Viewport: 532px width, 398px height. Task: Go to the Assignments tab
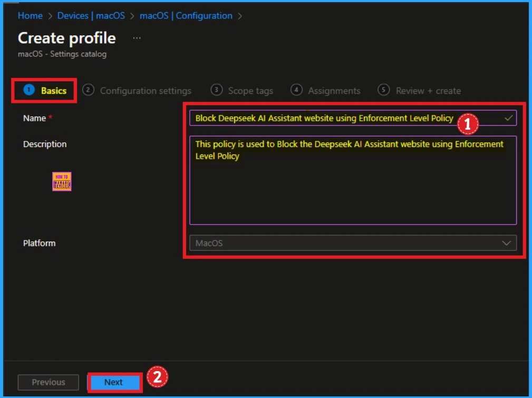pos(334,91)
